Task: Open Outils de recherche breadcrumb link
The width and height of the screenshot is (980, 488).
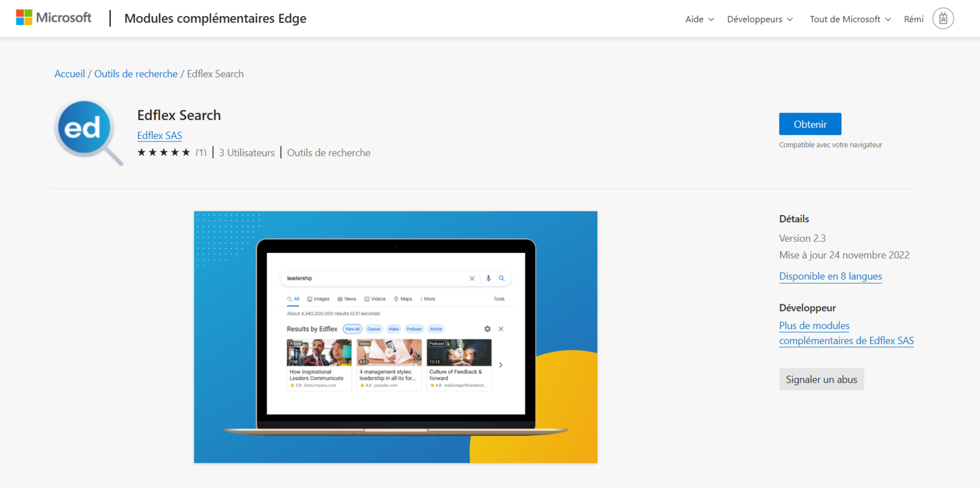Action: (136, 73)
